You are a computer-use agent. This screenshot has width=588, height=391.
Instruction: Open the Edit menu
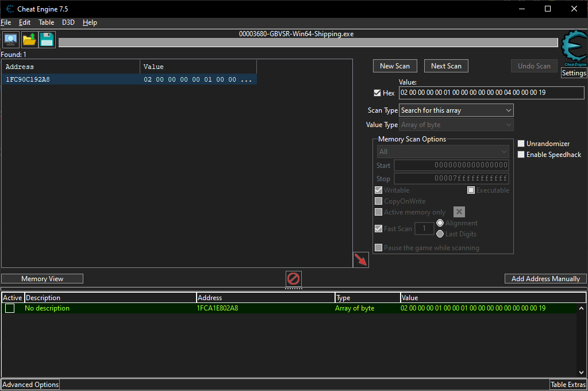point(25,22)
